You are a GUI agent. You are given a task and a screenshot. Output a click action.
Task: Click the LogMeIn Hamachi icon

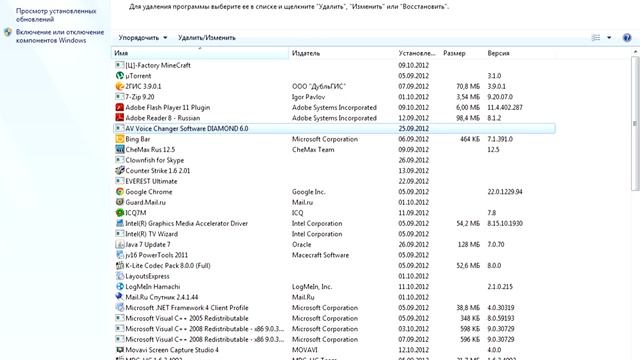pos(120,287)
